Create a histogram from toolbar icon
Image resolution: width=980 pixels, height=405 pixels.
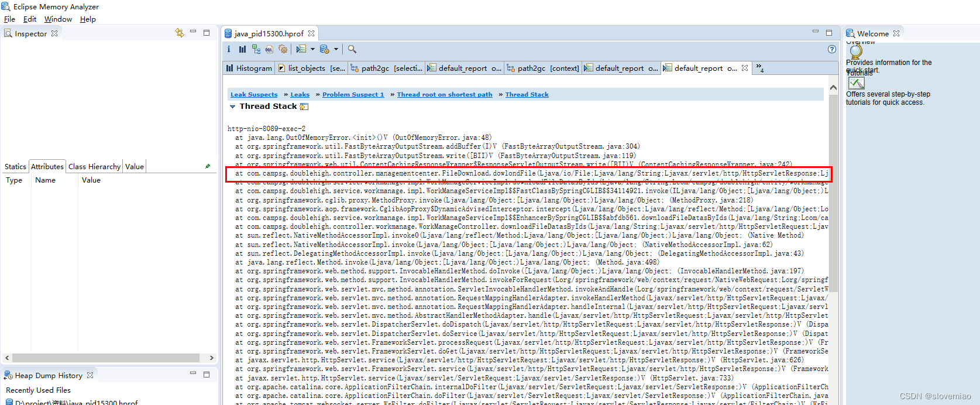[x=242, y=49]
